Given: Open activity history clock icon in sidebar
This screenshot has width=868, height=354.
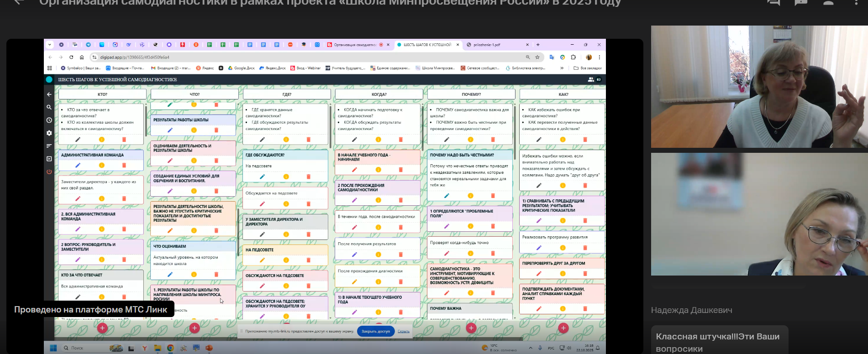Looking at the screenshot, I should 49,120.
